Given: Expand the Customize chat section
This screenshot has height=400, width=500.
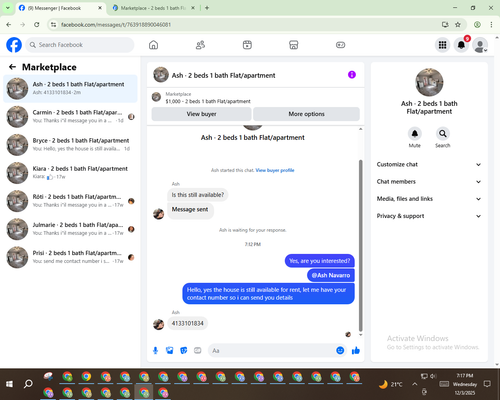Looking at the screenshot, I should 429,164.
